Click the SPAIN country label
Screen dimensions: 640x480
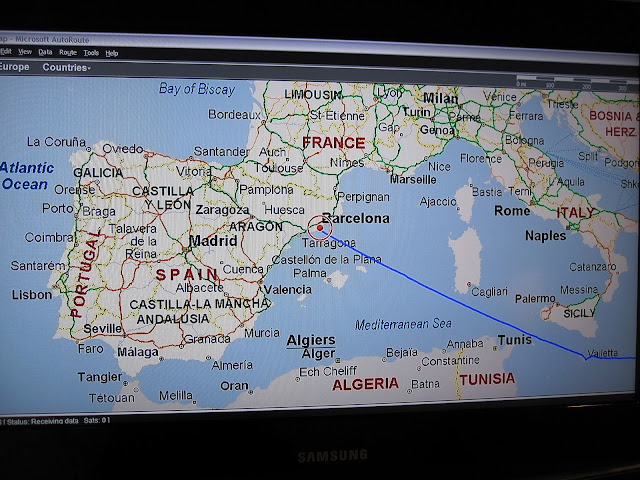pos(187,275)
